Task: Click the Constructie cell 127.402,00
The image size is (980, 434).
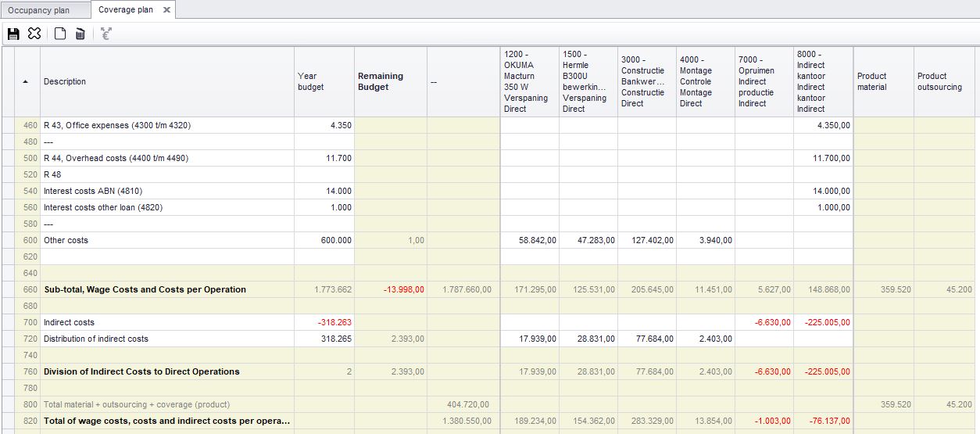Action: (647, 240)
